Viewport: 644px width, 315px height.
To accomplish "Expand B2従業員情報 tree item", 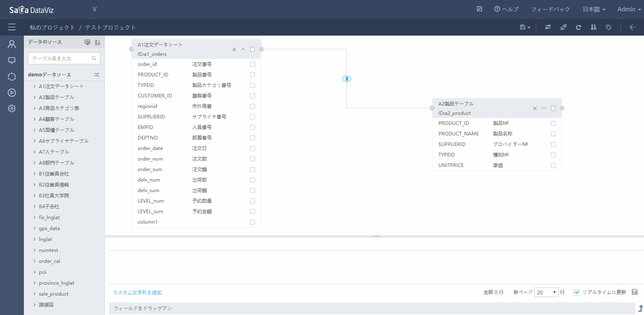I will click(x=34, y=184).
